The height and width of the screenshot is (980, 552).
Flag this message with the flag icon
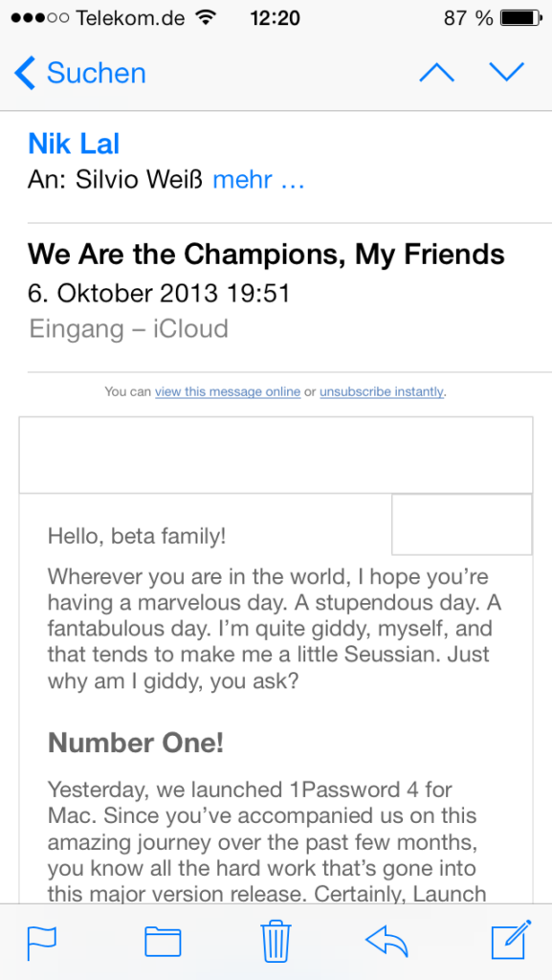pos(42,943)
